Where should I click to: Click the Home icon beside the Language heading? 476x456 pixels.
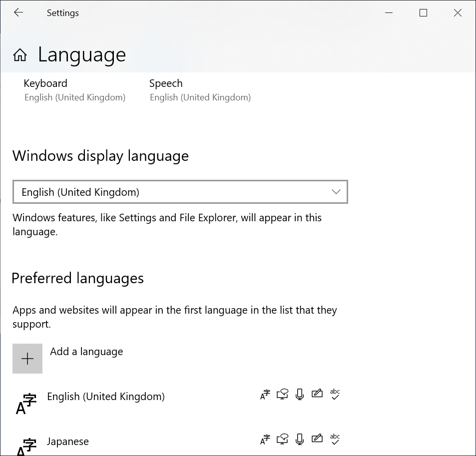point(19,55)
